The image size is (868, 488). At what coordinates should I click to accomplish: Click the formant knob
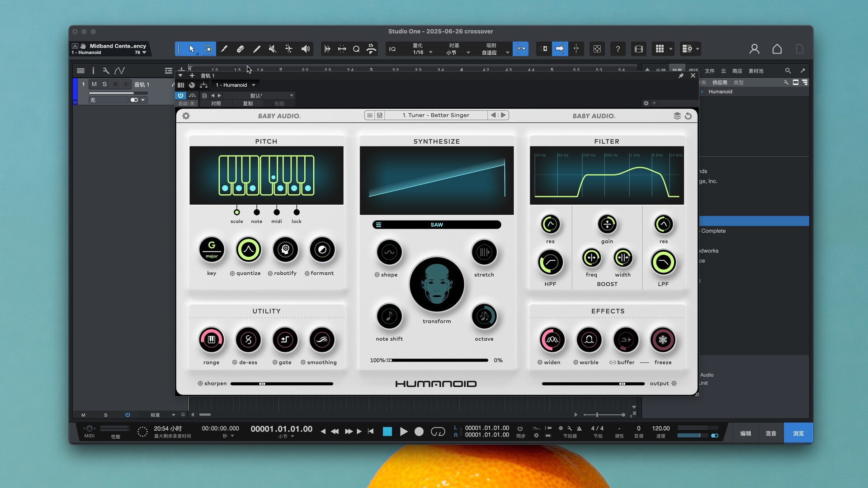[322, 249]
